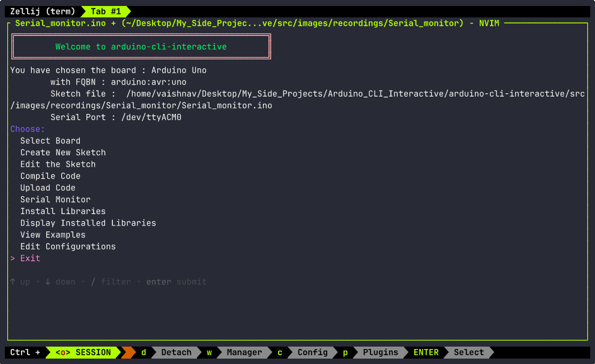
Task: Pick 'Edit the Sketch' option
Action: (x=58, y=164)
